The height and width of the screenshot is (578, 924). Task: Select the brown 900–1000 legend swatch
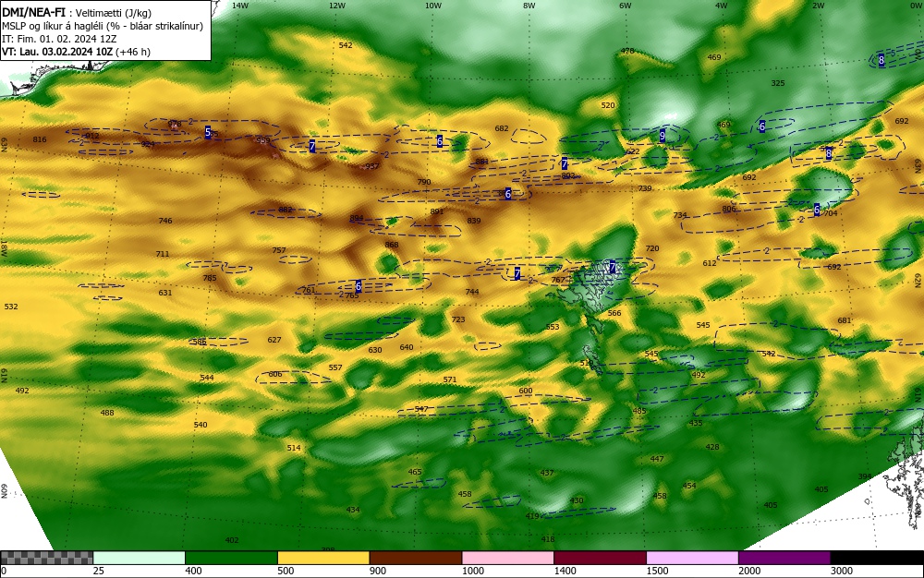(416, 558)
